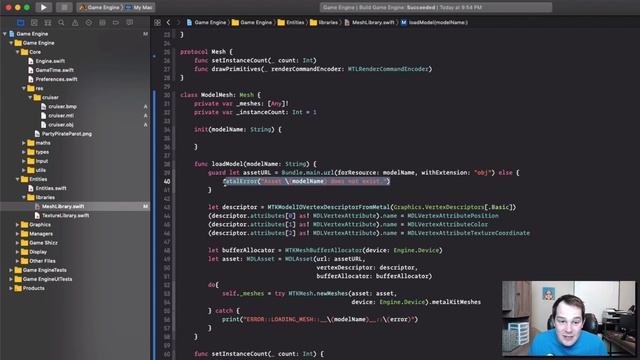Viewport: 640px width, 360px height.
Task: Select the Game Engine scheme in toolbar
Action: tap(100, 7)
